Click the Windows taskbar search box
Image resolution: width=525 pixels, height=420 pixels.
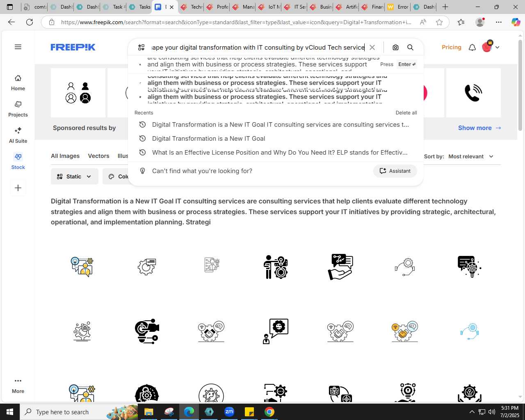tap(79, 412)
